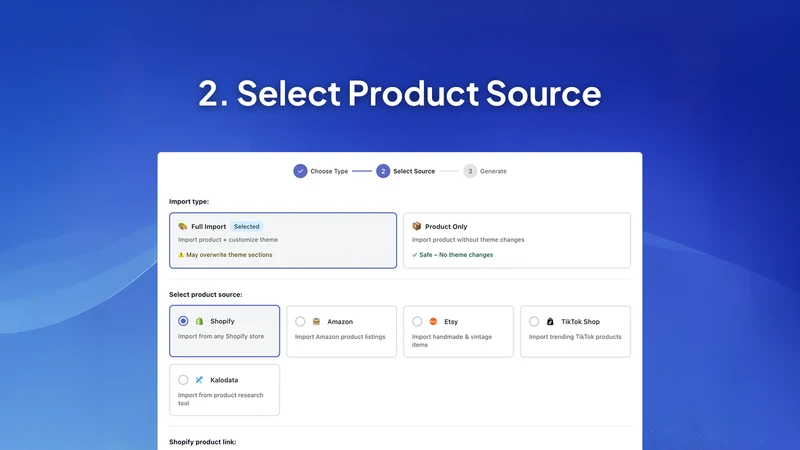Click 'Import handmade & vintage items' text
Viewport: 800px width, 450px height.
[452, 341]
